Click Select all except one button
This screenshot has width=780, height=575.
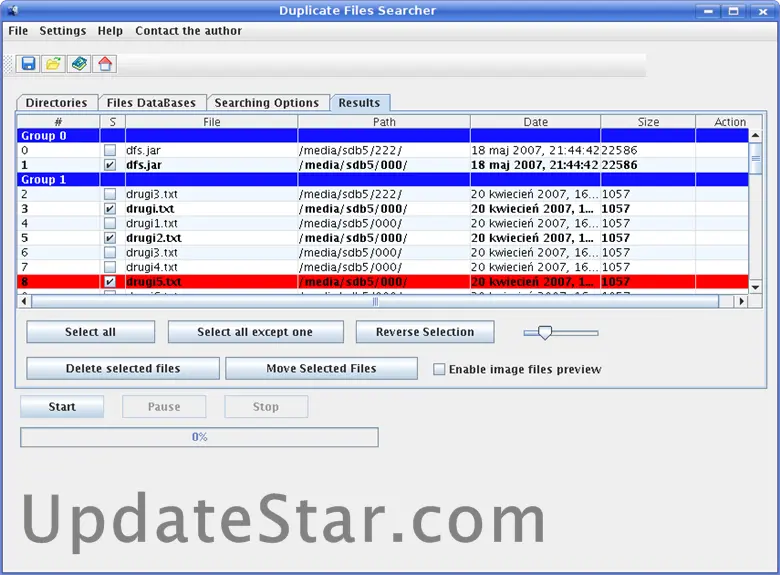(255, 332)
